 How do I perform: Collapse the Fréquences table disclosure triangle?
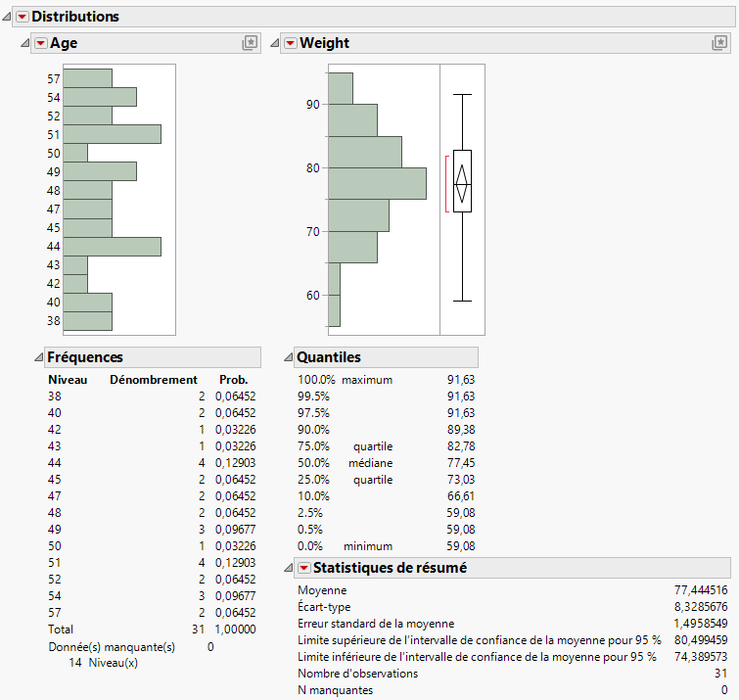pos(38,357)
